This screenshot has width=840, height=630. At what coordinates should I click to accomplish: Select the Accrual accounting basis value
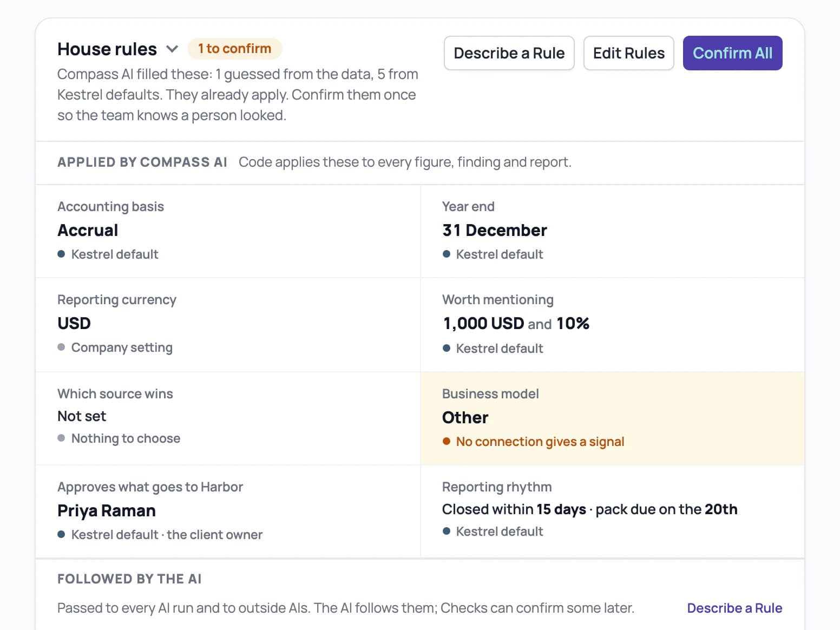pos(88,230)
